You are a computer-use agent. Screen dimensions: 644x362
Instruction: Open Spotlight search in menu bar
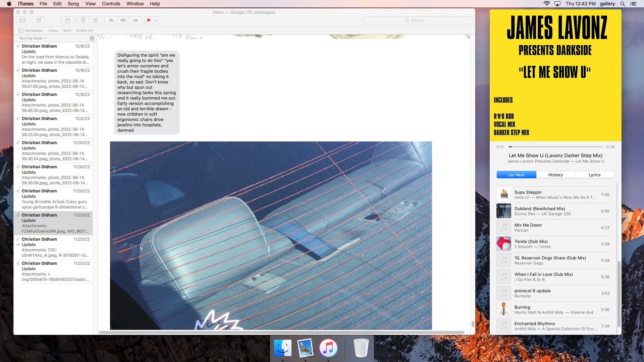(623, 4)
